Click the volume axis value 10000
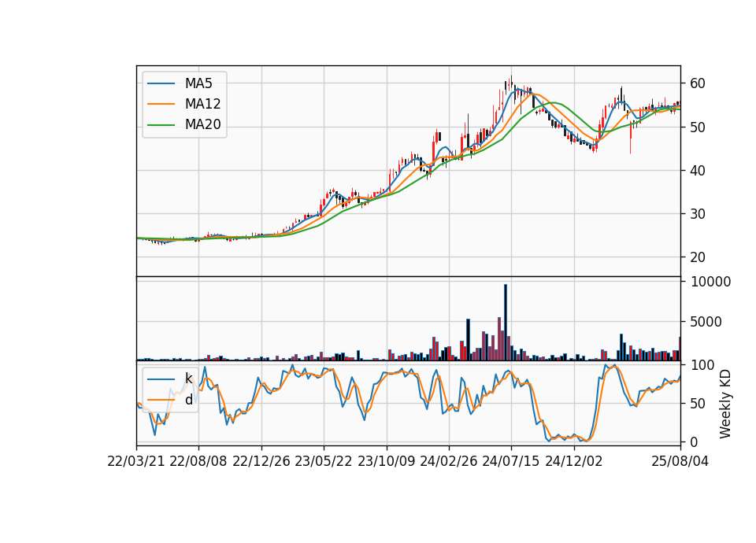The width and height of the screenshot is (756, 543). tap(710, 282)
